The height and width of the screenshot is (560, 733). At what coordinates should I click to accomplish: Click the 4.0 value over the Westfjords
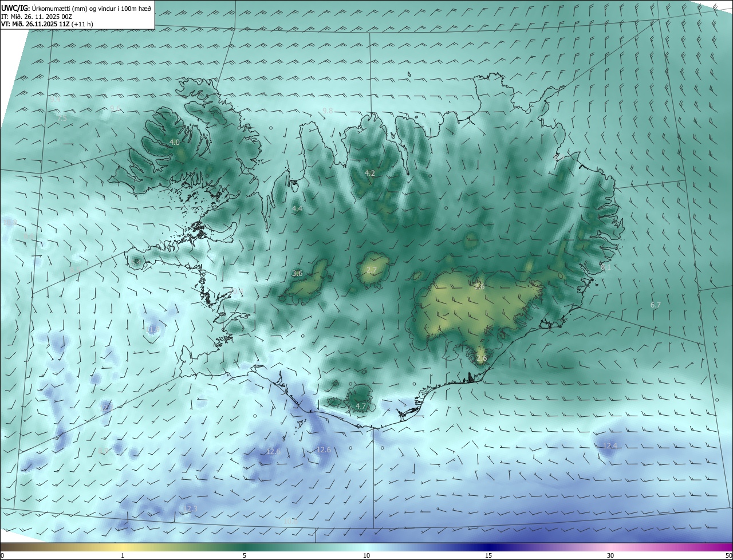pos(175,142)
